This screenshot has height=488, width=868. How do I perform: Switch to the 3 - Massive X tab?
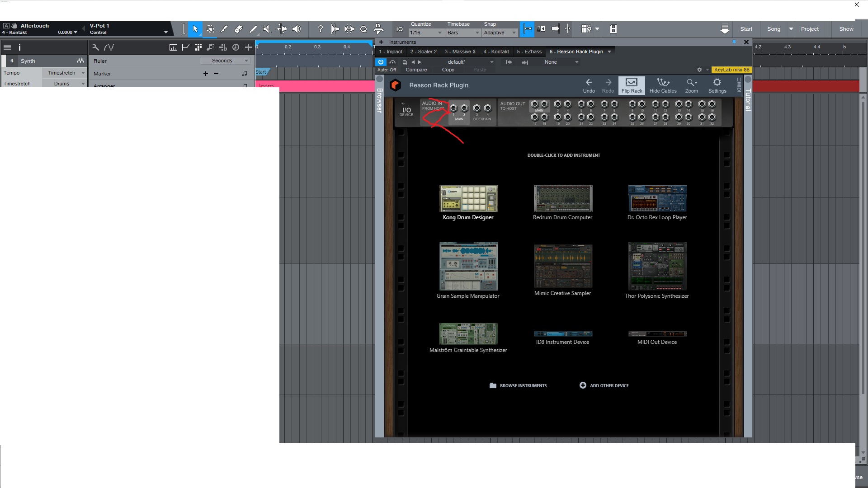tap(460, 52)
